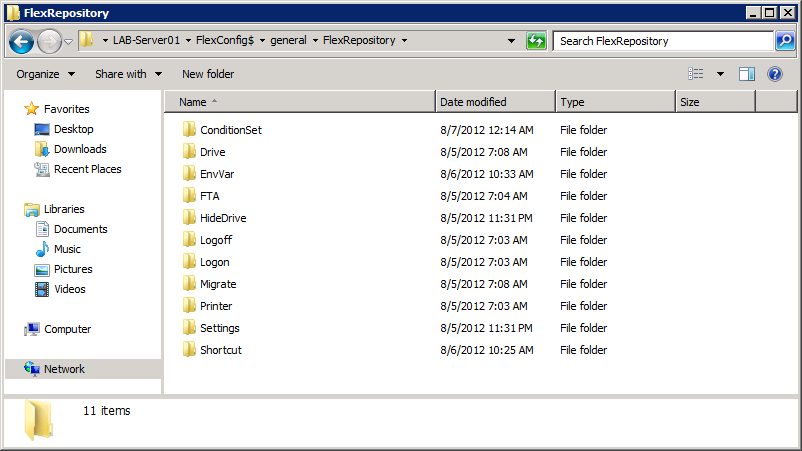The height and width of the screenshot is (451, 802).
Task: Click large folder icon in details pane
Action: (39, 420)
